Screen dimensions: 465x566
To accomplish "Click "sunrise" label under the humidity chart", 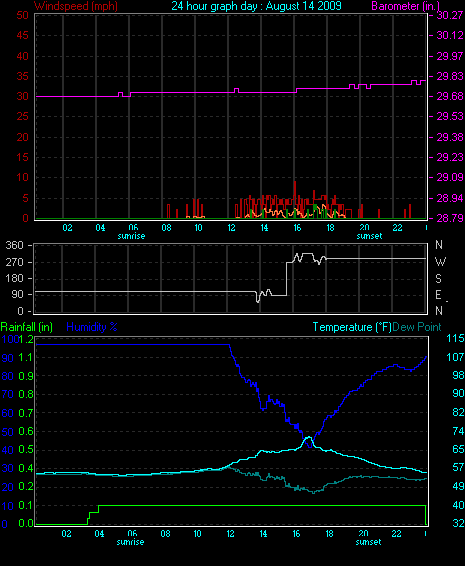I will (x=130, y=542).
